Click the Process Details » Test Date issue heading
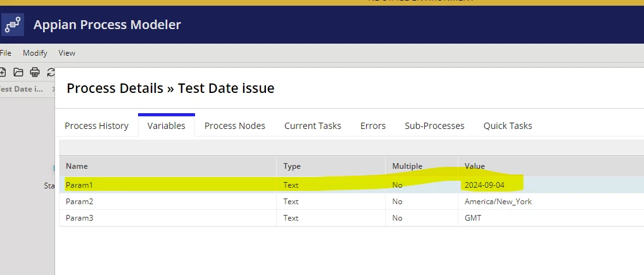 pyautogui.click(x=170, y=88)
